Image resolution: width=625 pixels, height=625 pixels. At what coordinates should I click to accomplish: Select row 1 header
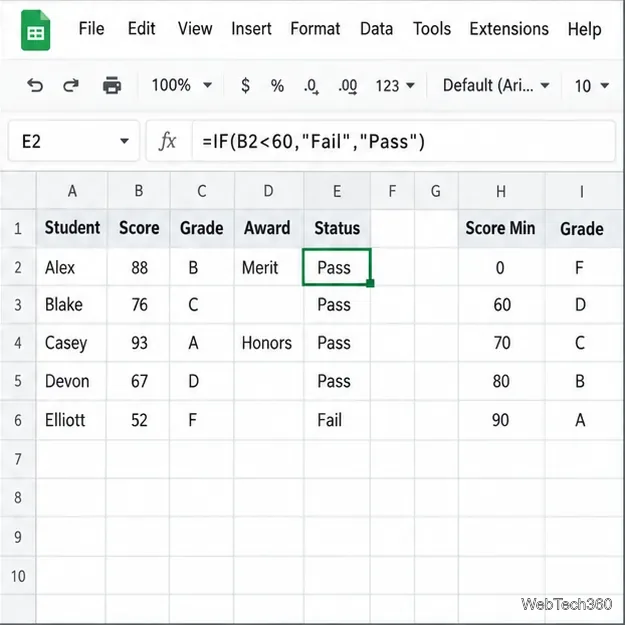tap(18, 228)
